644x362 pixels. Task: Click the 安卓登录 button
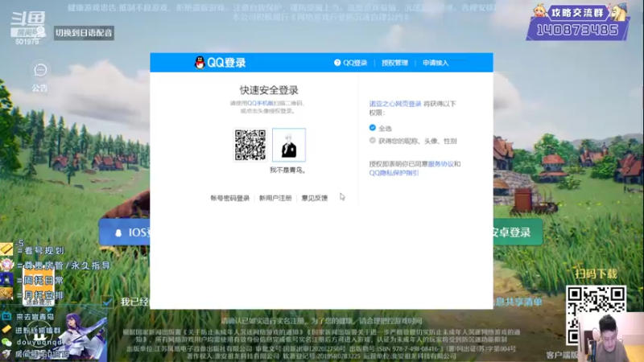point(518,232)
